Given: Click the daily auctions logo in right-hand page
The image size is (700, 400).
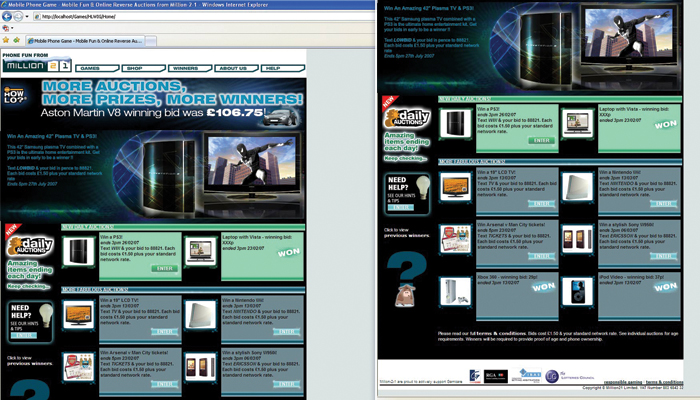Looking at the screenshot, I should 407,118.
